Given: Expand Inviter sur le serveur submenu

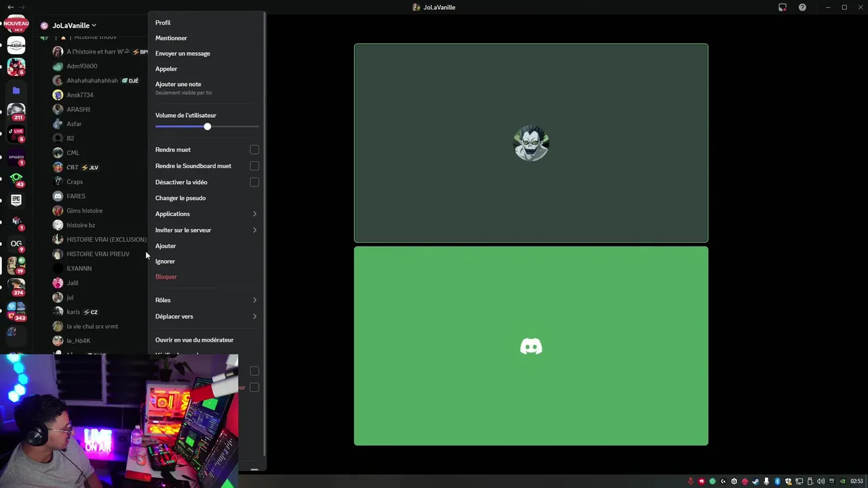Looking at the screenshot, I should [x=207, y=230].
